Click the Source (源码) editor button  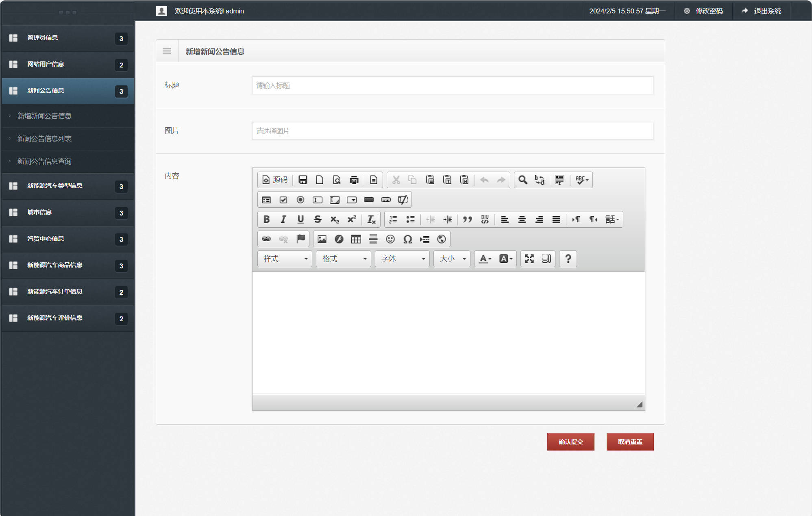click(x=275, y=180)
